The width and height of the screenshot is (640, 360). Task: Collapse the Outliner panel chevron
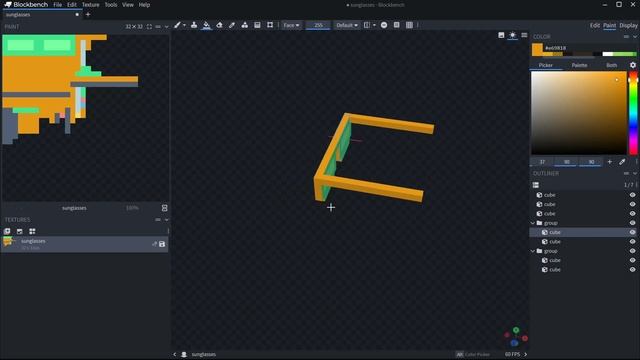tap(635, 173)
